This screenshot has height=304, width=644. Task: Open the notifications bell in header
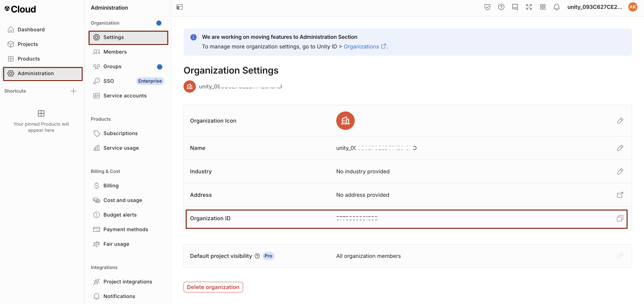556,7
